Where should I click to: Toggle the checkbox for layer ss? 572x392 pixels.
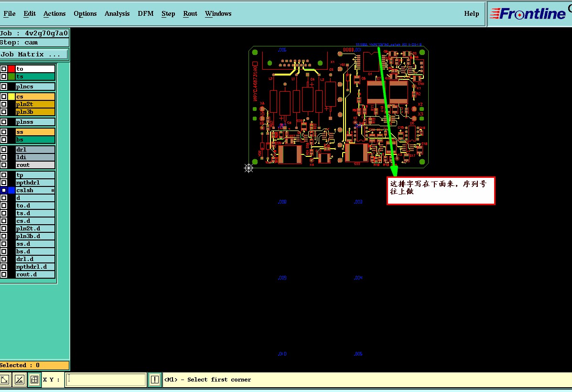[4, 132]
